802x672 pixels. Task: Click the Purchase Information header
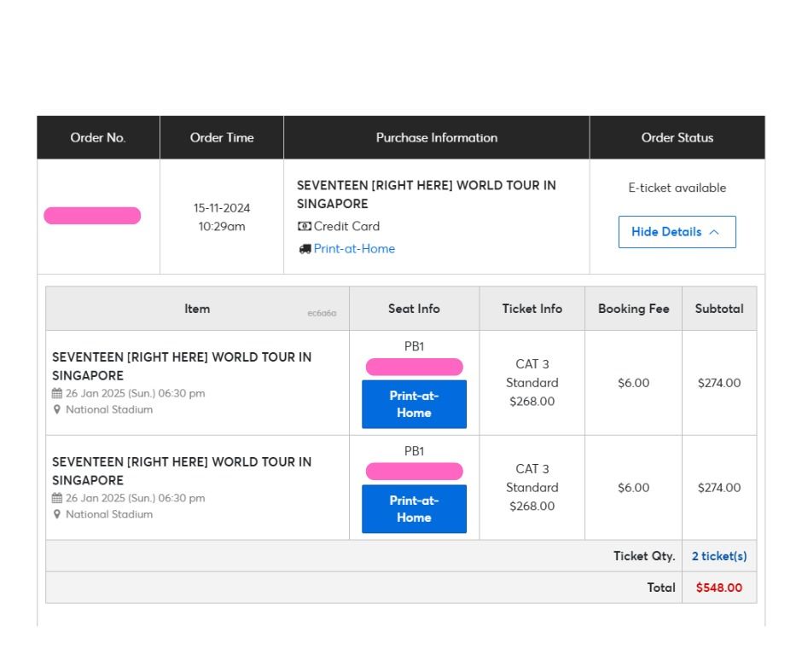click(436, 137)
